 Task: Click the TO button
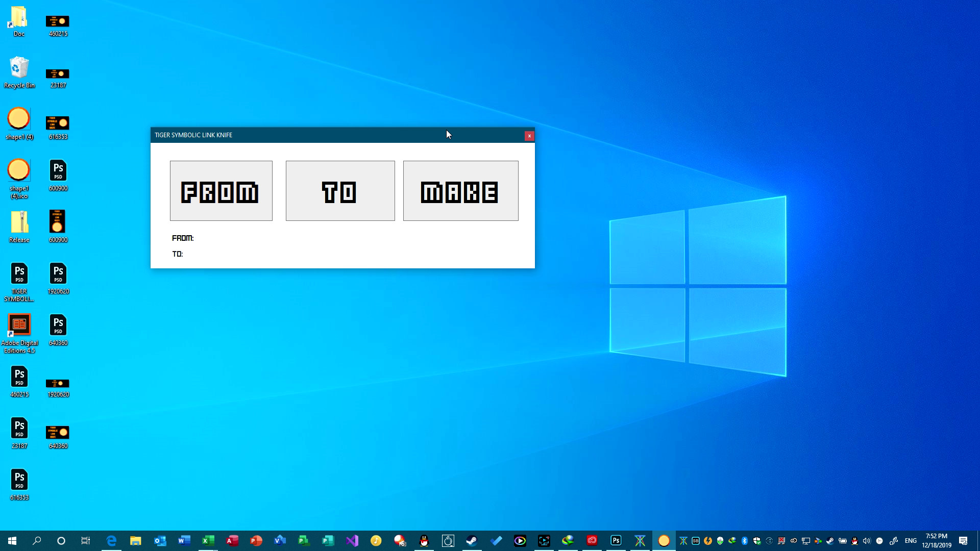click(x=340, y=191)
